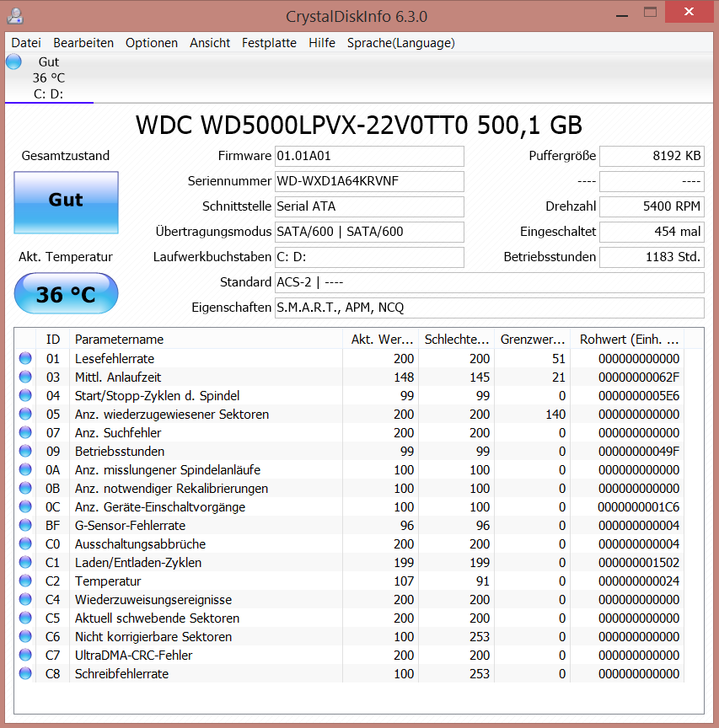Click status orb of Anz. notwendiger Rekalibrierungen row
719x728 pixels.
25,489
